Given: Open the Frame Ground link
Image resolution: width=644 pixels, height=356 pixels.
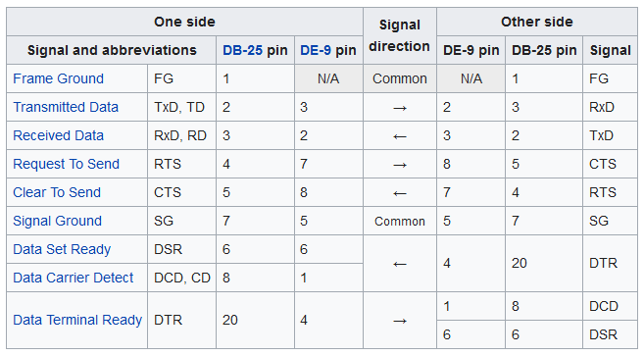Looking at the screenshot, I should 58,78.
